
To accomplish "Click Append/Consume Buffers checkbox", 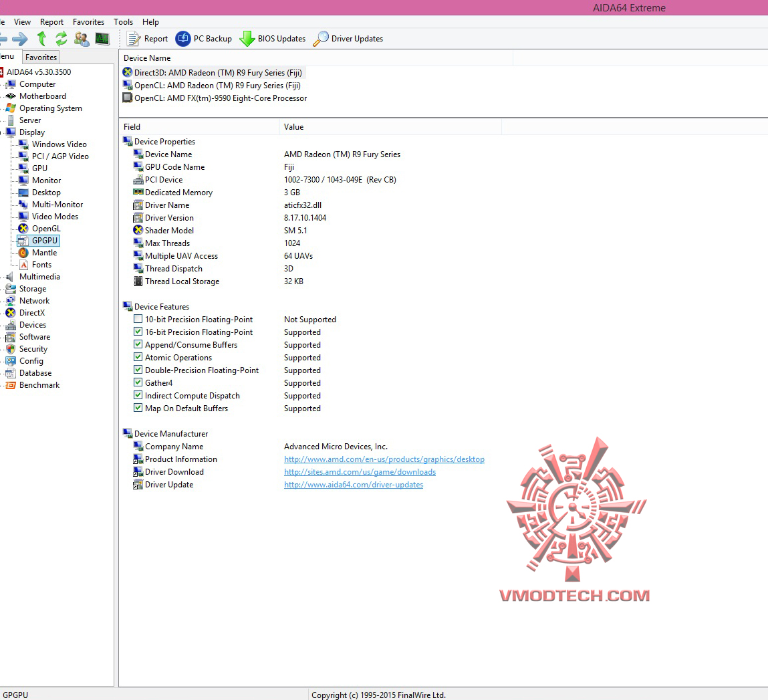I will pos(138,344).
